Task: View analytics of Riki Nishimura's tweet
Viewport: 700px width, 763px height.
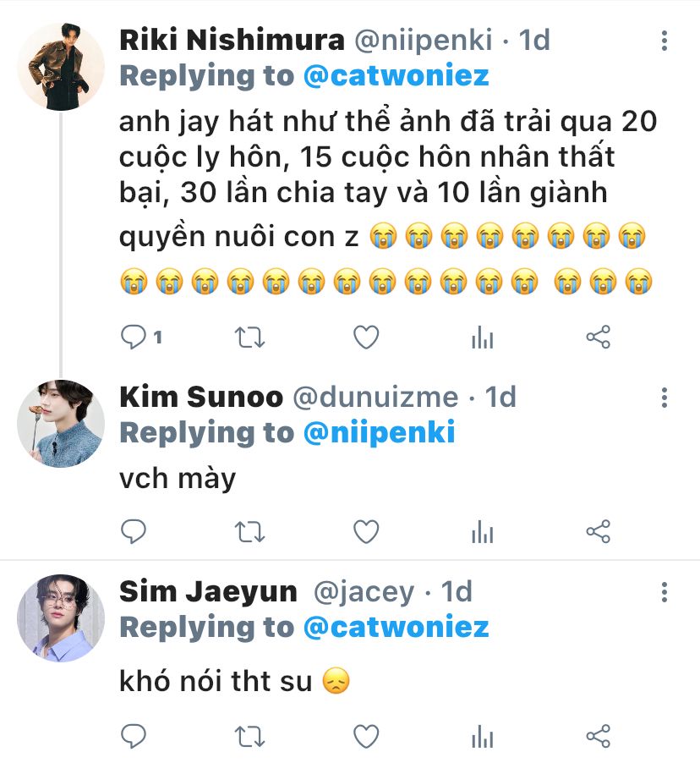Action: coord(482,338)
